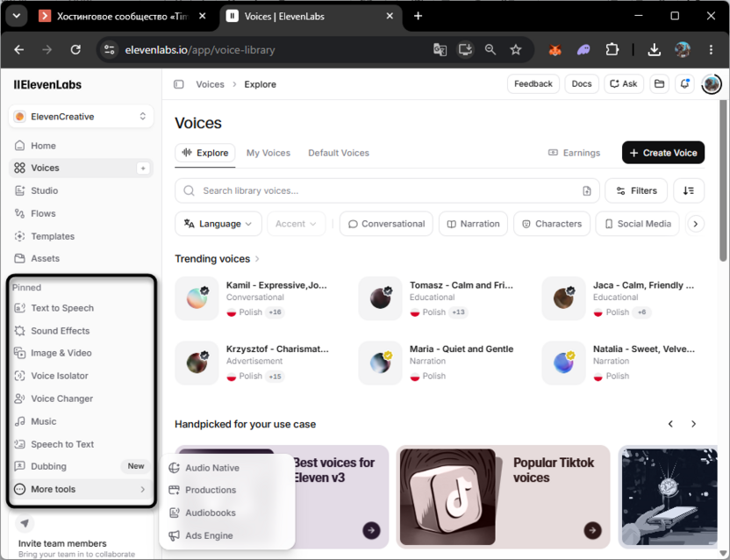Click the Ask button
This screenshot has width=730, height=560.
click(x=624, y=84)
